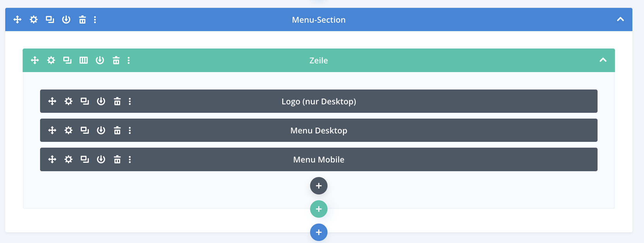Delete the Zeile row

coord(116,60)
